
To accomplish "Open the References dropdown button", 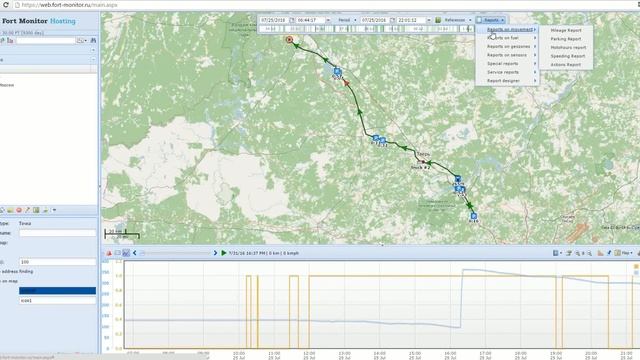I will 458,20.
